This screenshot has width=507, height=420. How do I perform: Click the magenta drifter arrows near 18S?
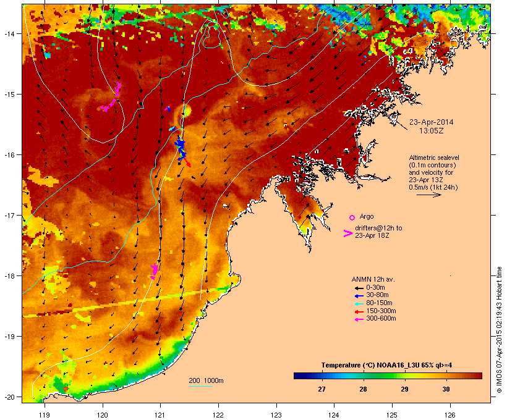155,271
